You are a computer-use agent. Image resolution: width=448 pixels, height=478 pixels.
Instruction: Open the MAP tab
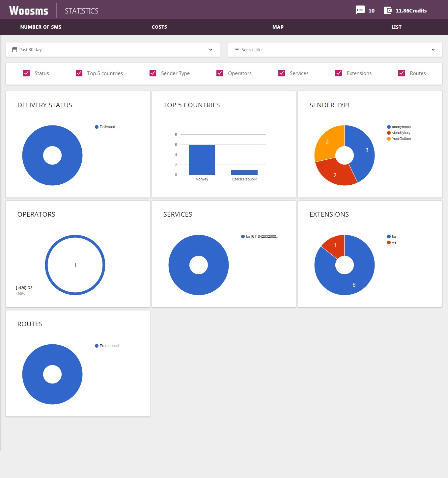(x=278, y=27)
